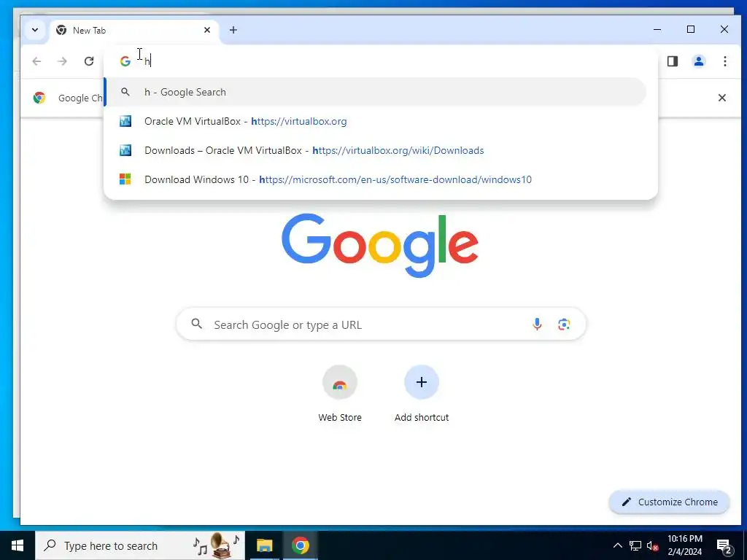Click the Chrome taskbar icon
747x560 pixels.
[x=301, y=545]
